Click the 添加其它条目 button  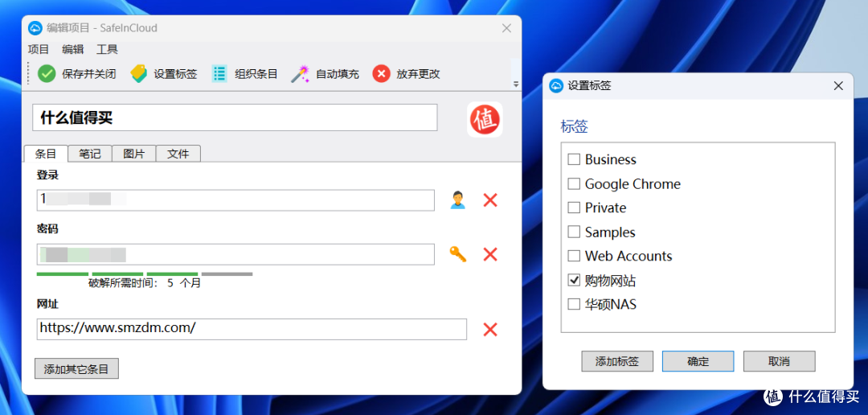pos(76,369)
